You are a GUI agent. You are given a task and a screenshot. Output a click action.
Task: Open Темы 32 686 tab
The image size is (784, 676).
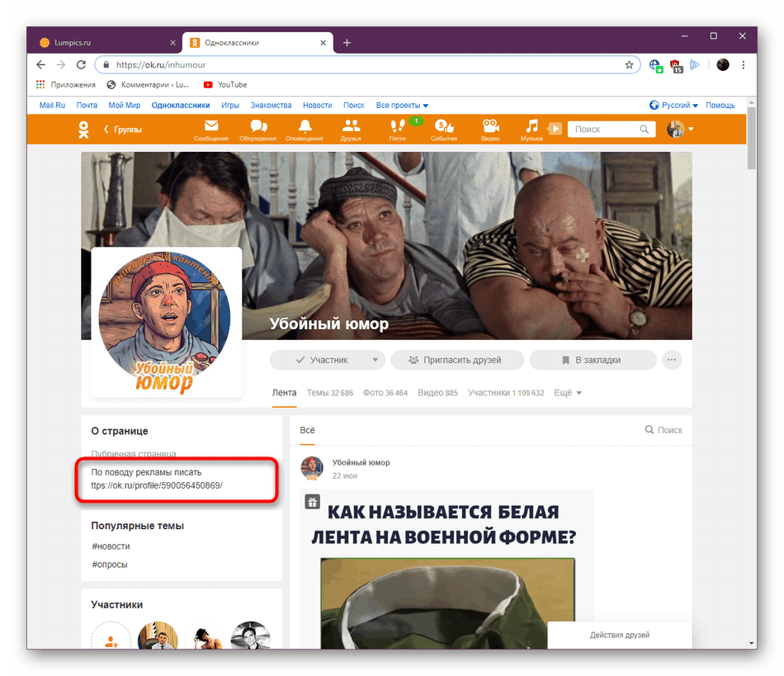(329, 393)
